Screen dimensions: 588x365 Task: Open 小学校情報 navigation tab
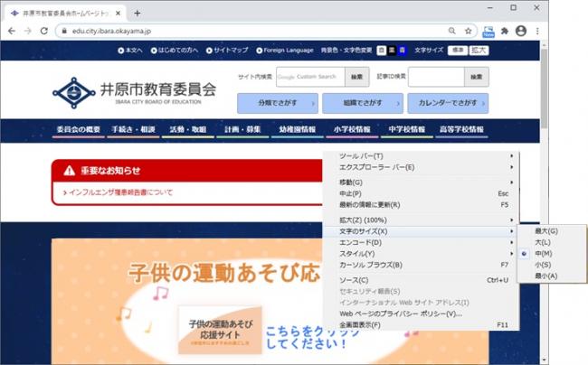352,129
